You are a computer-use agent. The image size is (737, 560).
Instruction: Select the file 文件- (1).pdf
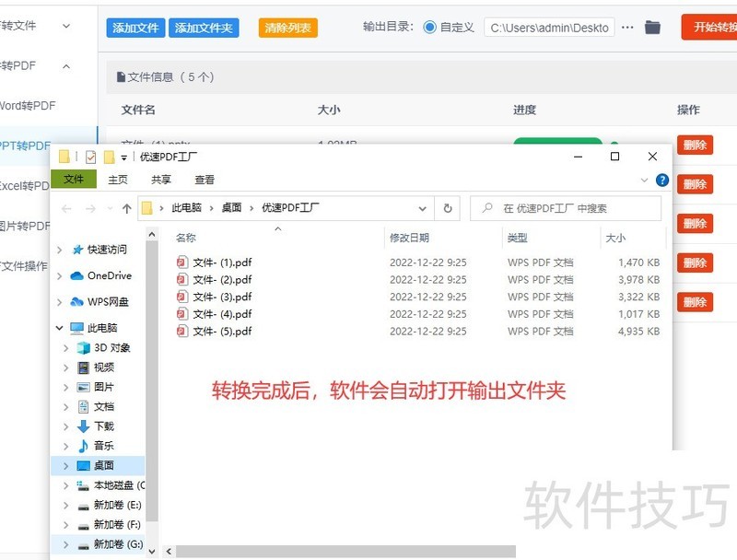[222, 262]
